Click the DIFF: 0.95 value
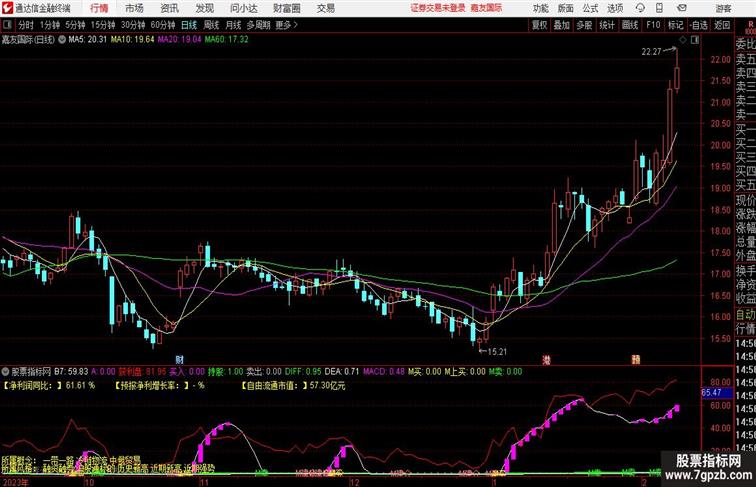This screenshot has height=487, width=756. (303, 372)
